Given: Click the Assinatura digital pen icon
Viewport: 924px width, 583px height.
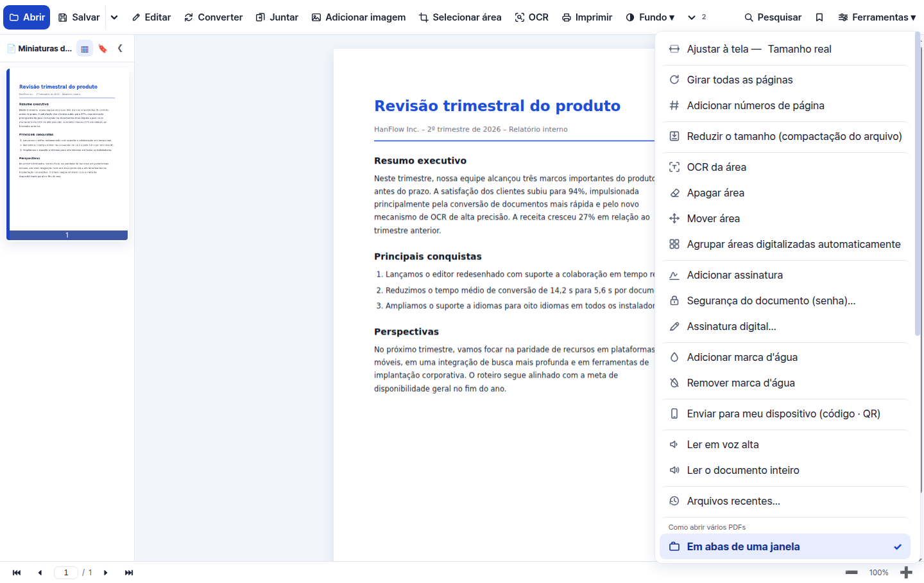Looking at the screenshot, I should 674,326.
